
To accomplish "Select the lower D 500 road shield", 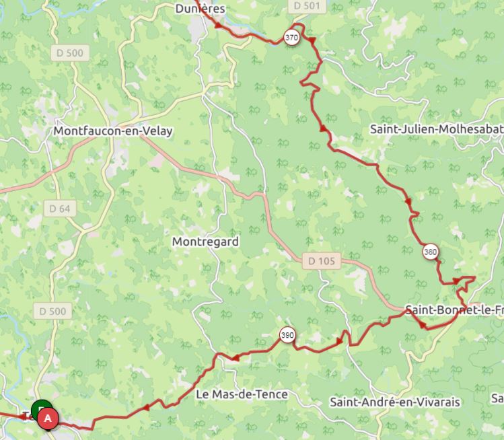I will click(x=52, y=311).
